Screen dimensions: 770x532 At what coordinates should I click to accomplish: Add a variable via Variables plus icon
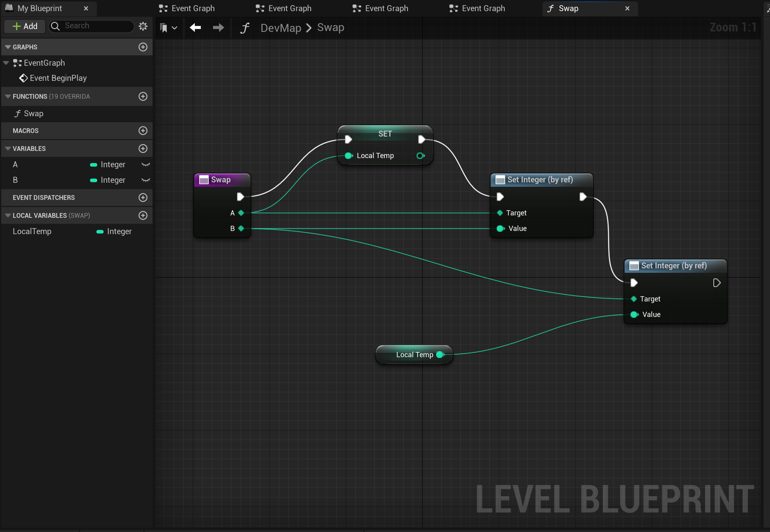tap(143, 149)
